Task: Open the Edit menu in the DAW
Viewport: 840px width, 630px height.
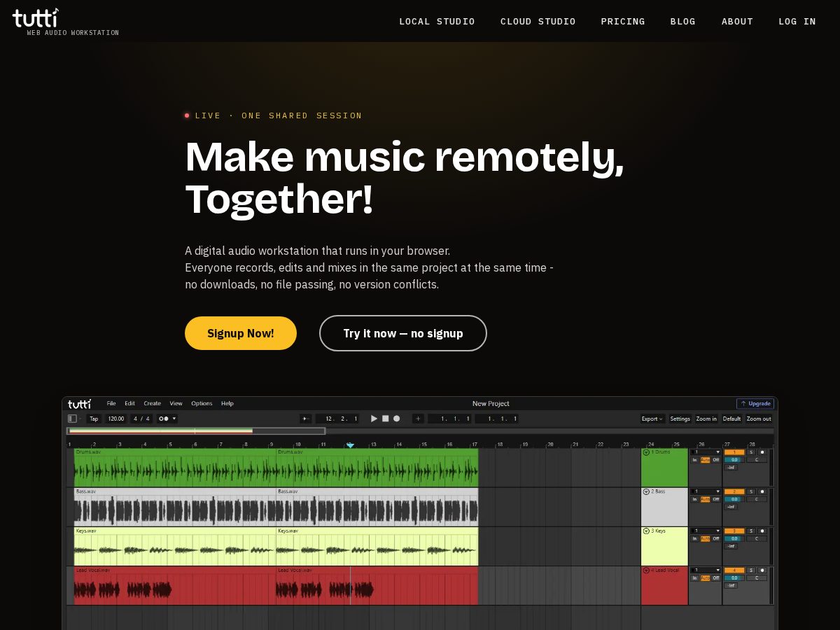Action: [x=129, y=403]
